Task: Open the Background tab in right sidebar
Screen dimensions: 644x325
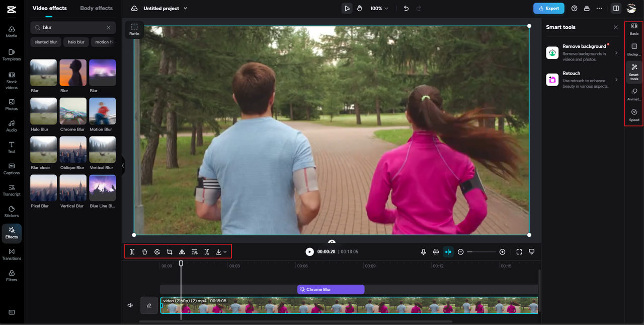Action: pos(634,50)
